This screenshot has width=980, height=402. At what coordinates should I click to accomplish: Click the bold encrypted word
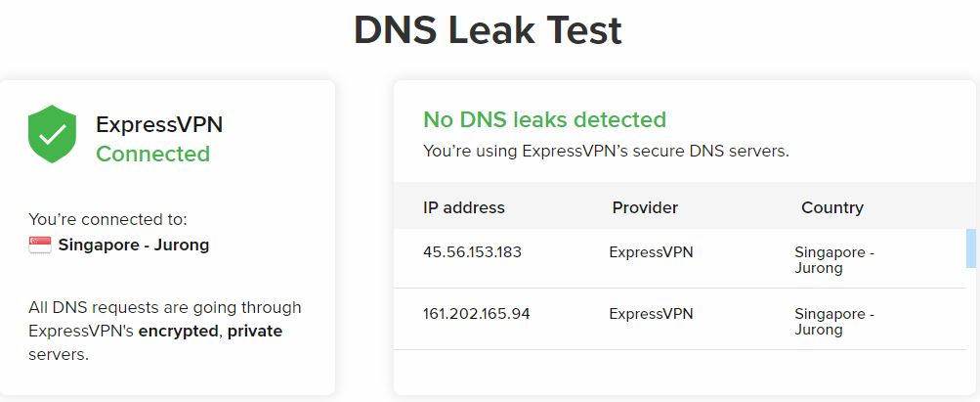coord(178,331)
